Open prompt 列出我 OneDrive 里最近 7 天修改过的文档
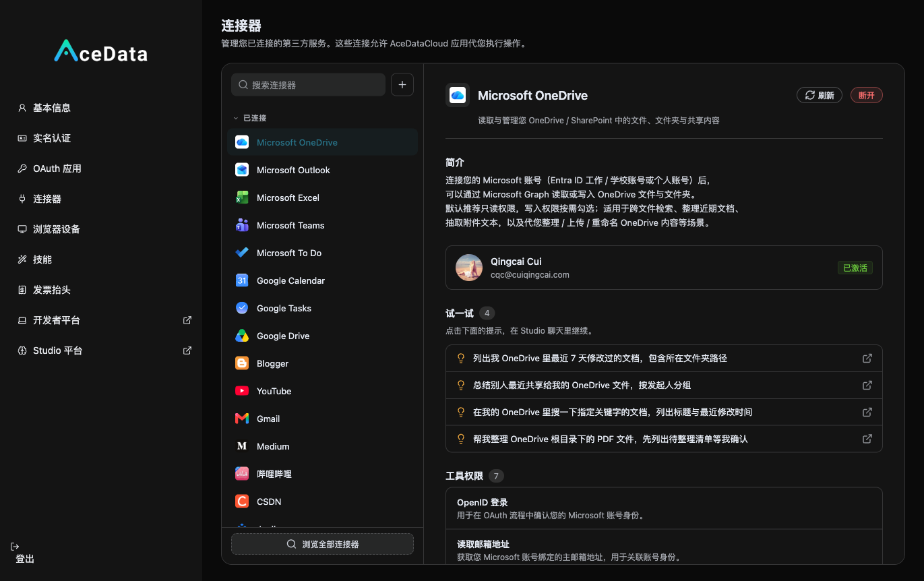The width and height of the screenshot is (924, 581). click(664, 359)
